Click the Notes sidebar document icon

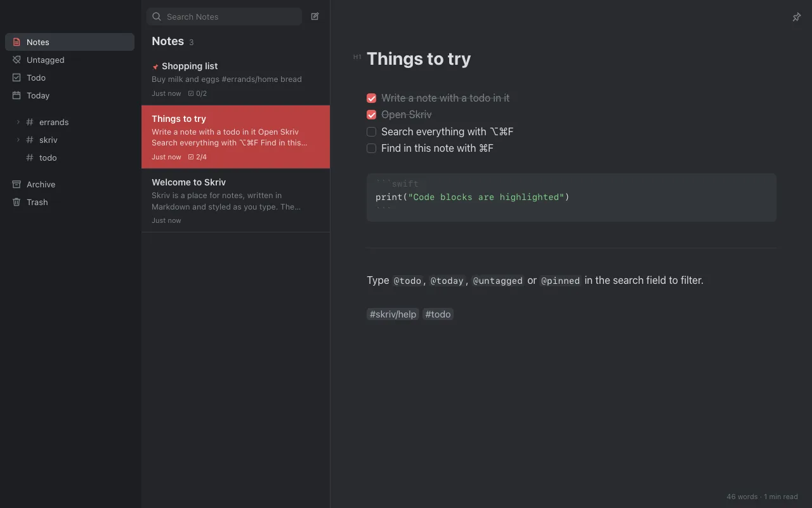pyautogui.click(x=16, y=42)
